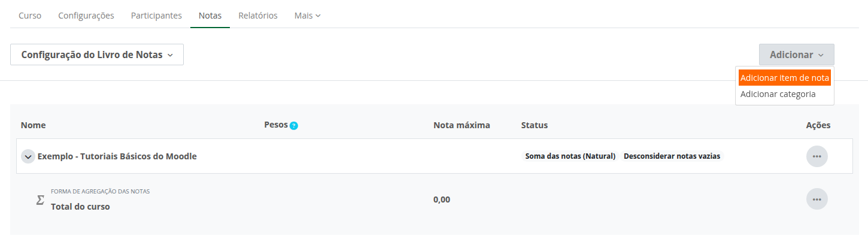Open Configuração do Livro de Notas dropdown

tap(97, 55)
